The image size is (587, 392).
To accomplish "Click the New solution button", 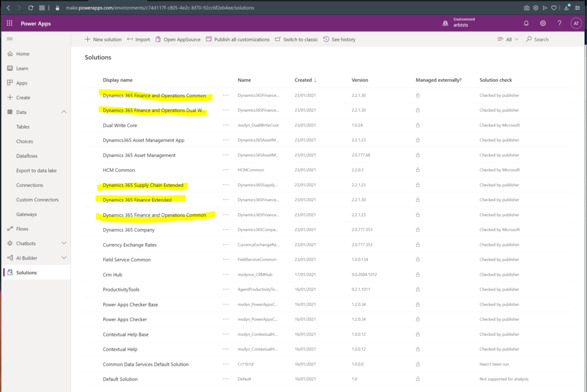I will click(103, 40).
